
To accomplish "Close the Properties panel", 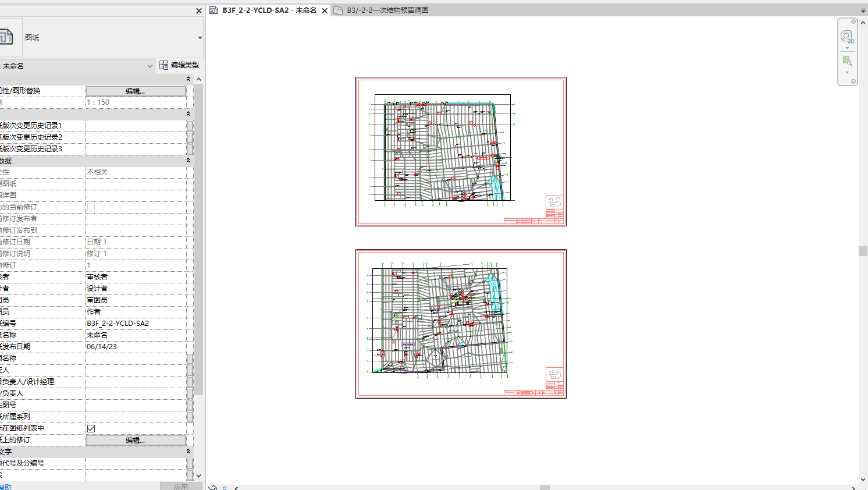I will point(199,10).
